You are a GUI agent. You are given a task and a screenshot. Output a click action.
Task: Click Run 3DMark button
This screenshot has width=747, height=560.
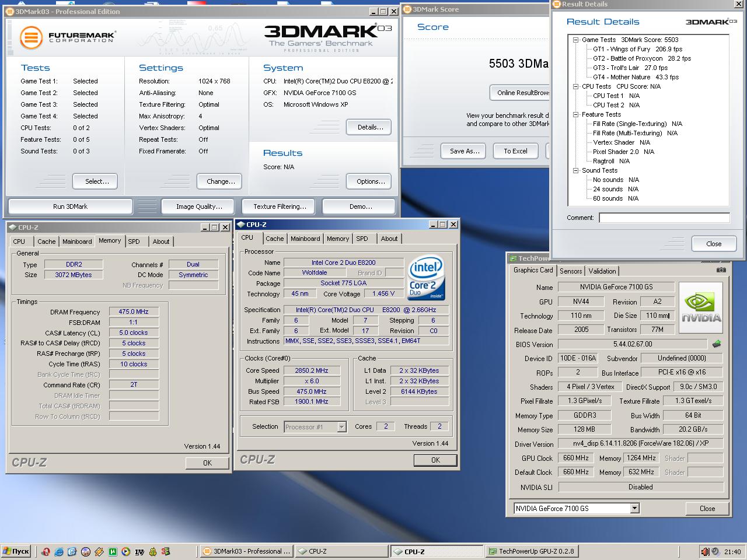[70, 206]
